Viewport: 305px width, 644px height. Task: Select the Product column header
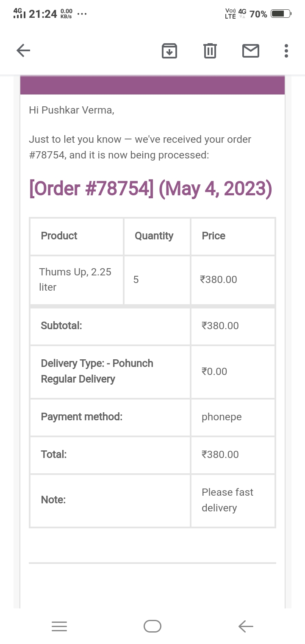pyautogui.click(x=59, y=236)
